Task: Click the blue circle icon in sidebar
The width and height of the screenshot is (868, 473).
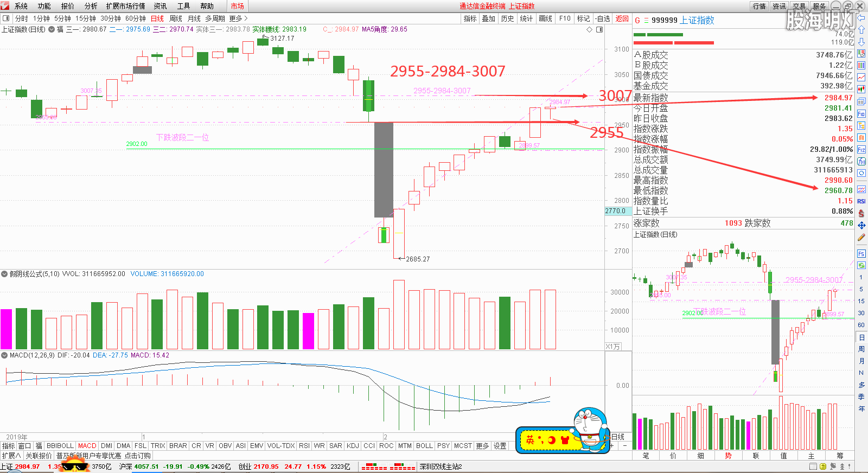Action: click(x=861, y=172)
